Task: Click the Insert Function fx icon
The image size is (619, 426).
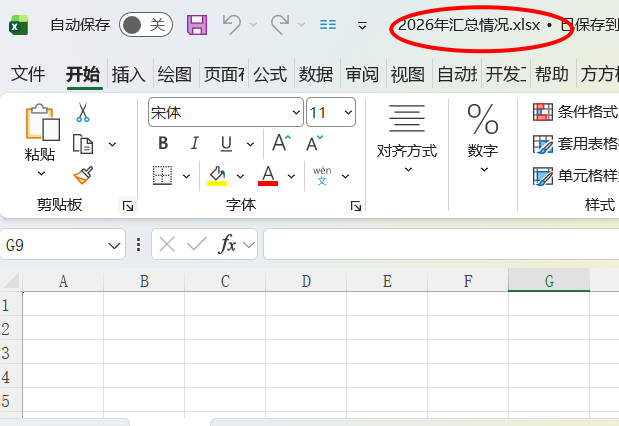Action: (227, 243)
